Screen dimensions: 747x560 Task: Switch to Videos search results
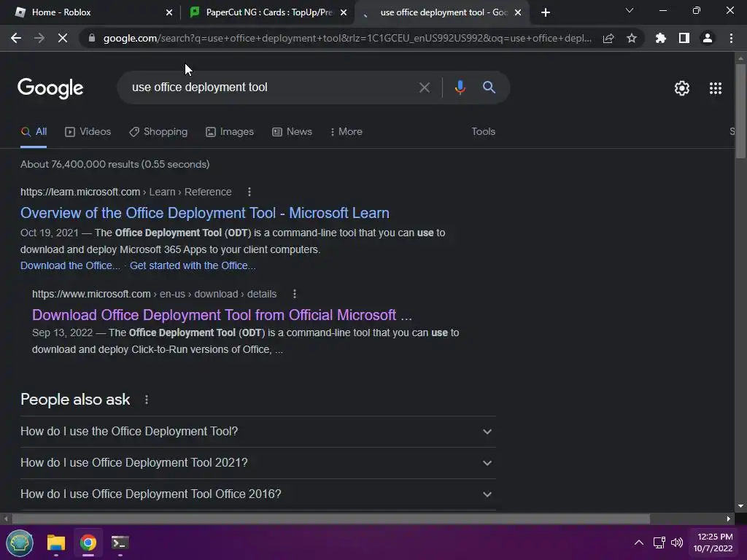(88, 131)
